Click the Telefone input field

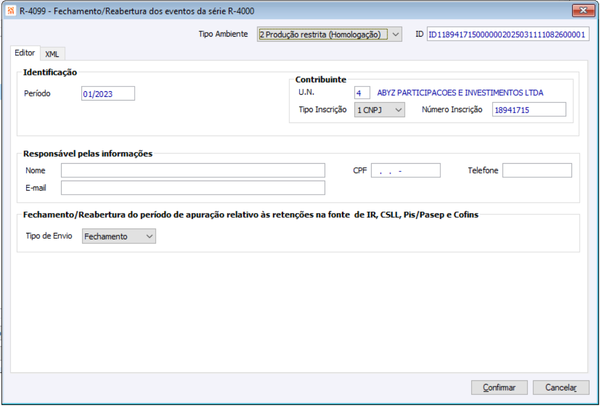tap(537, 171)
